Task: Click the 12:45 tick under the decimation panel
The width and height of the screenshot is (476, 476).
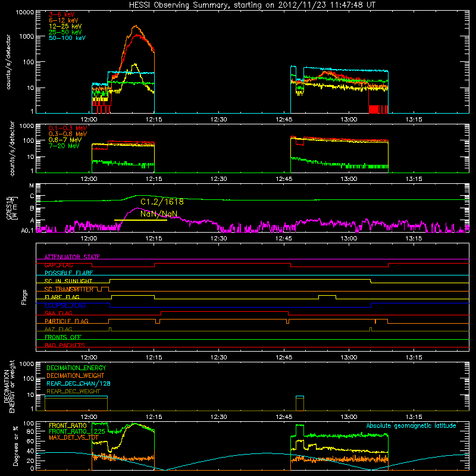Action: pyautogui.click(x=284, y=417)
